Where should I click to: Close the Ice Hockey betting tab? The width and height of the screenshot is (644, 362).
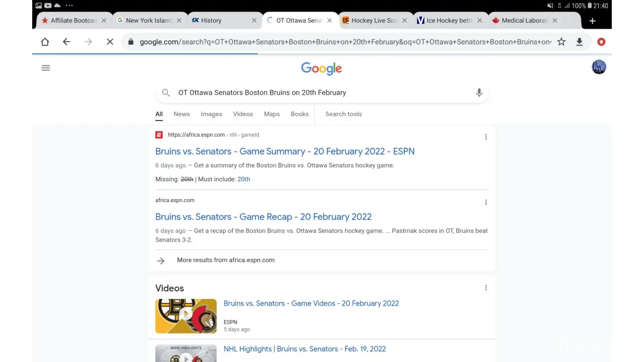tap(480, 21)
